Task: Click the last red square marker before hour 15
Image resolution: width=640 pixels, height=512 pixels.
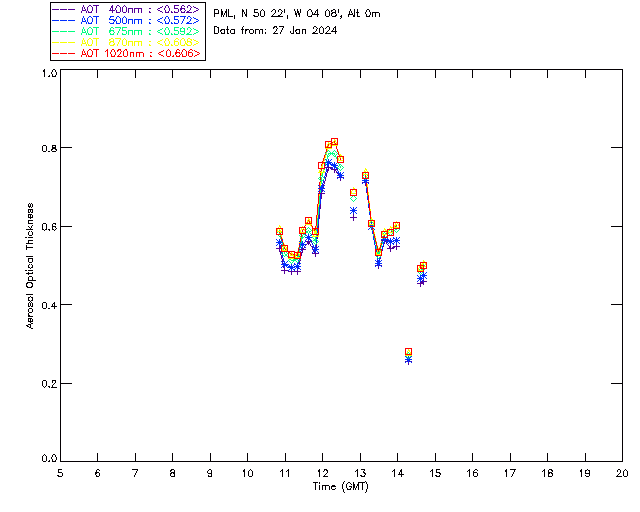Action: pos(423,265)
